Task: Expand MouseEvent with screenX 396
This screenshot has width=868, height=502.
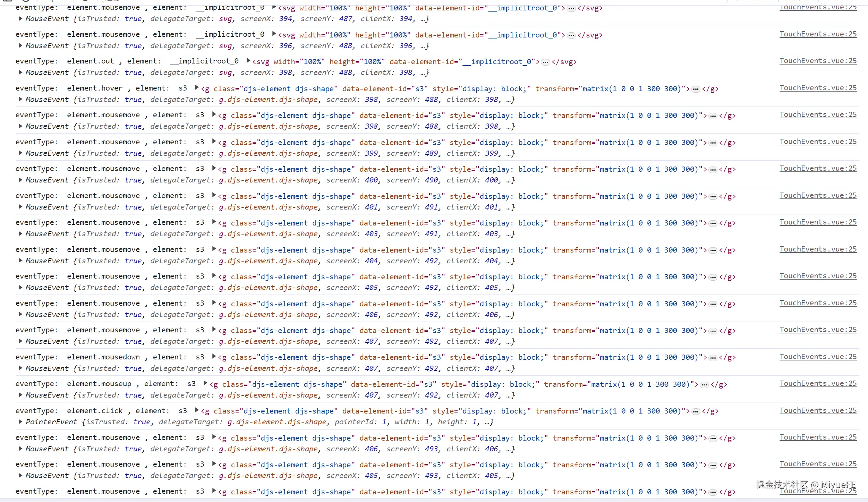Action: pos(20,45)
